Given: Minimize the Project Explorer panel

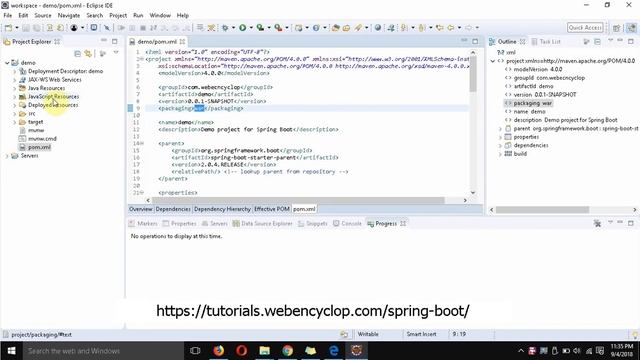Looking at the screenshot, I should point(104,41).
